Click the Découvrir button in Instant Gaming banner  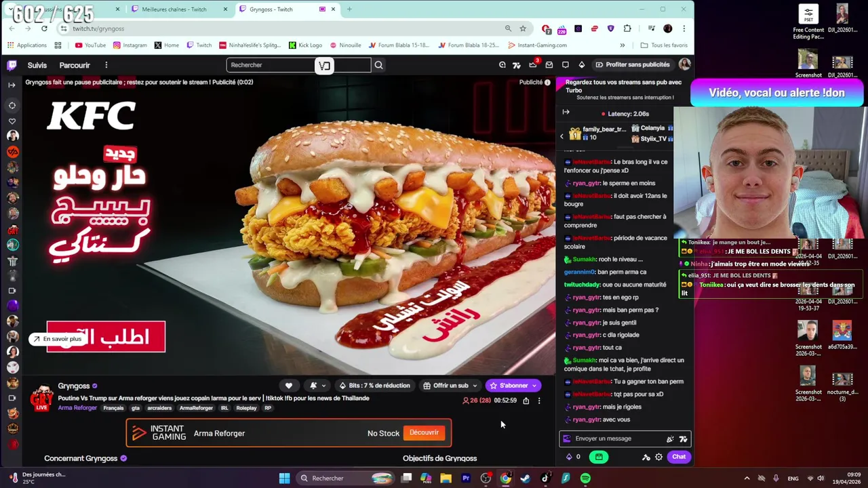424,432
